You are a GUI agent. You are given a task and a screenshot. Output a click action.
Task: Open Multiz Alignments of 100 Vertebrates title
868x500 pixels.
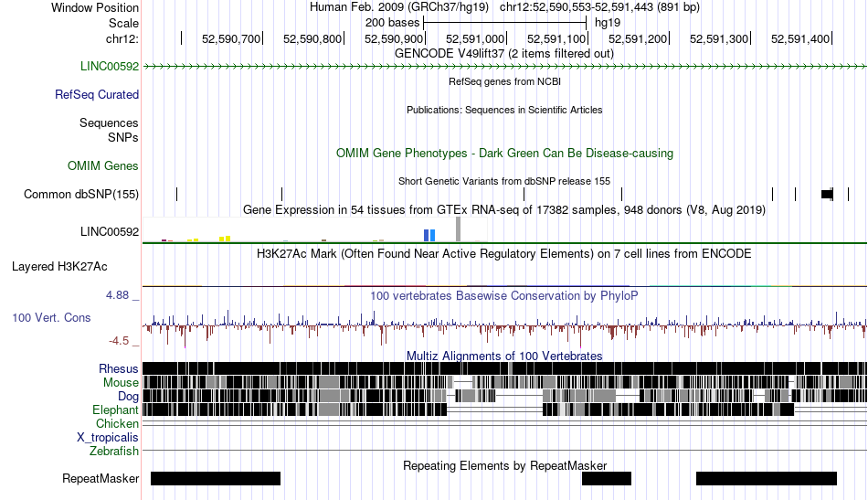pos(504,356)
